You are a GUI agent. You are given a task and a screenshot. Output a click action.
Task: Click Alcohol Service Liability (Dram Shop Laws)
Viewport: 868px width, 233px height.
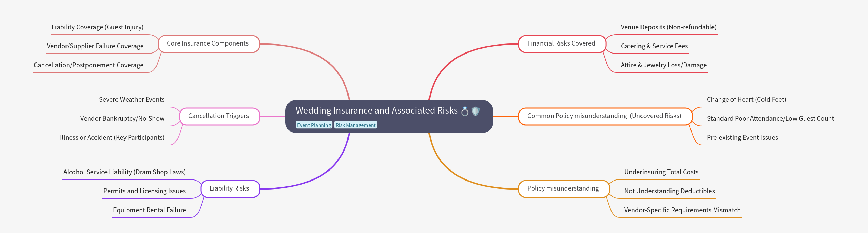[x=124, y=172]
